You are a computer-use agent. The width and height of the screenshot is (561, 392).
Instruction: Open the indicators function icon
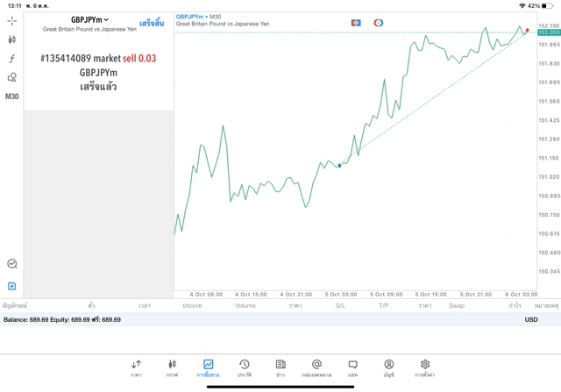pos(12,59)
